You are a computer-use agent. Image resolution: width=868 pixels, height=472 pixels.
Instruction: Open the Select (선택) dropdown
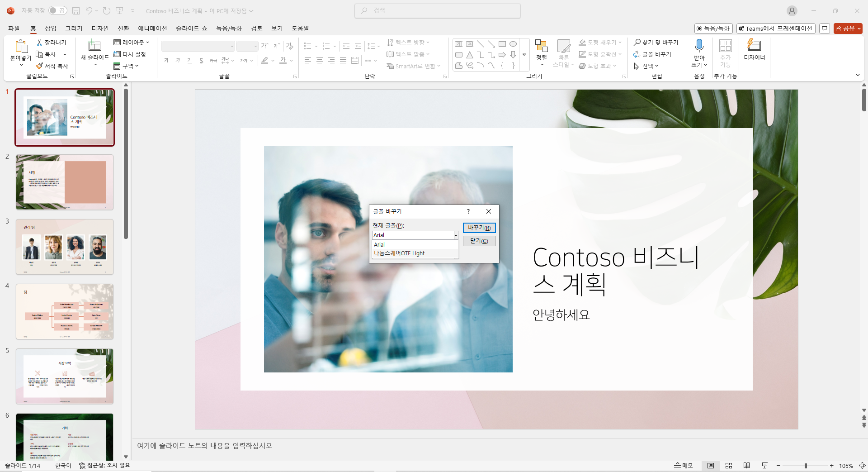[x=646, y=66]
